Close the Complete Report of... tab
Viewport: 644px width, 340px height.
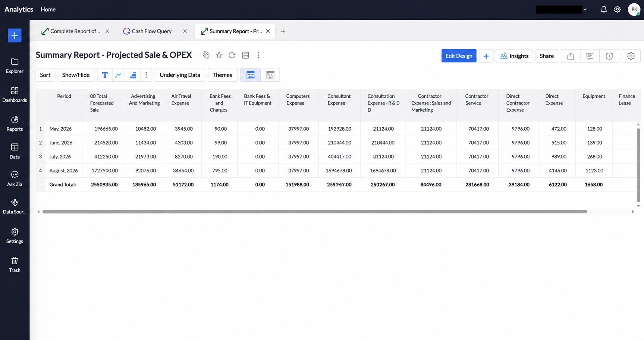107,31
